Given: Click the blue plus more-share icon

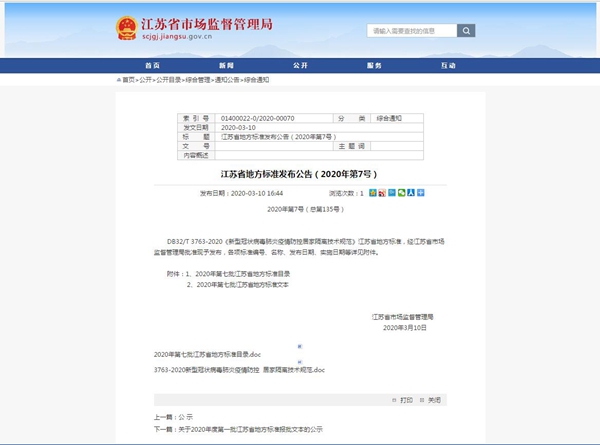Looking at the screenshot, I should [x=421, y=193].
